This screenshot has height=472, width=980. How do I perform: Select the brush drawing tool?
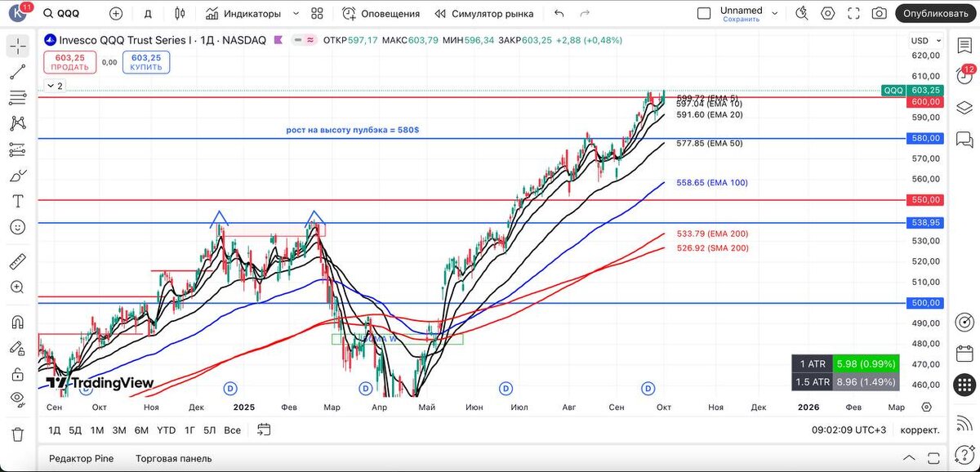(x=17, y=175)
